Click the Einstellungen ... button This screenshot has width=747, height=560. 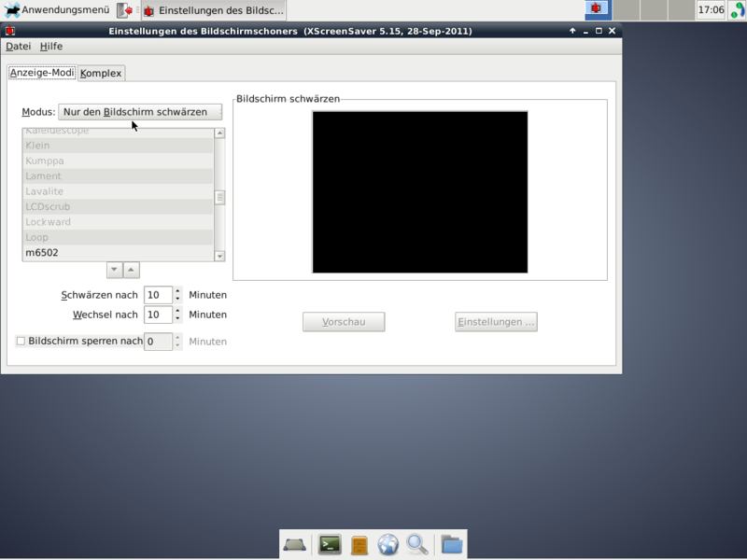(x=496, y=322)
